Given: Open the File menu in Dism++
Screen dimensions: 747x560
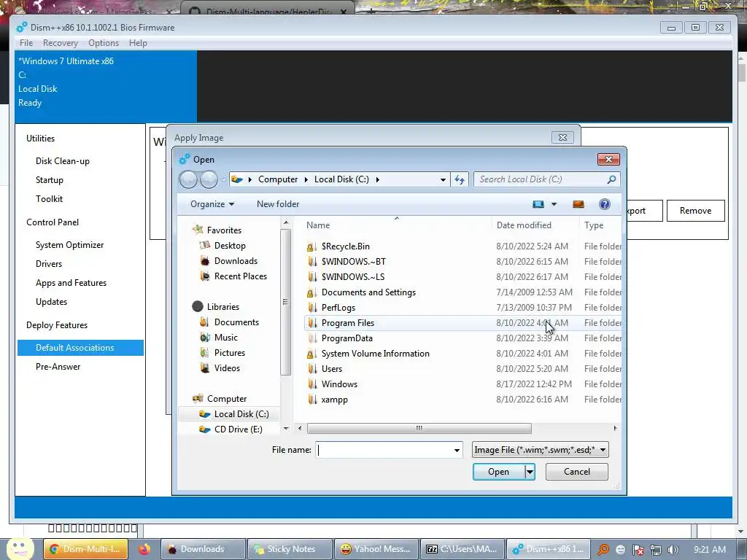Looking at the screenshot, I should (26, 43).
